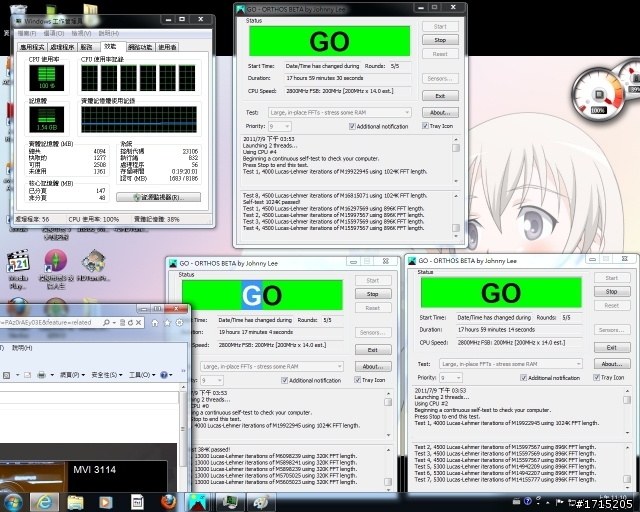Switch to the 應用程式 tab in Task Manager
Viewport: 640px width, 512px height.
click(32, 47)
